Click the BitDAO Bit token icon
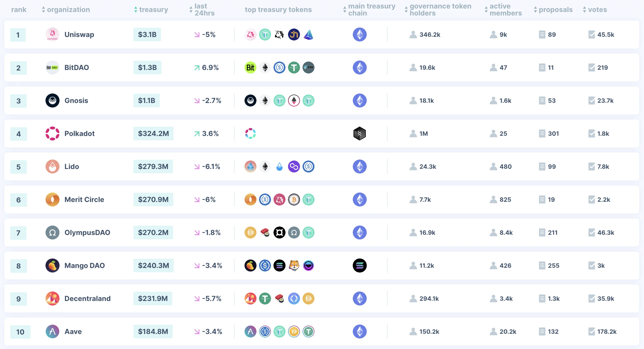644x349 pixels. 250,67
